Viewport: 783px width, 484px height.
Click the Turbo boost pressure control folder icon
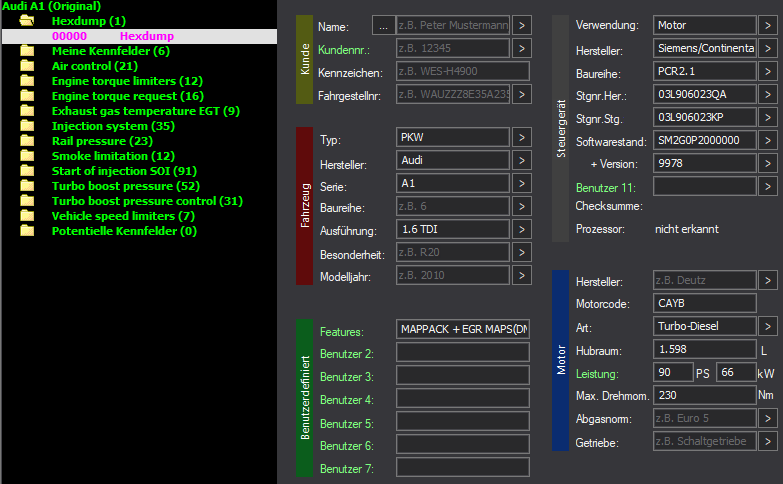click(x=27, y=201)
